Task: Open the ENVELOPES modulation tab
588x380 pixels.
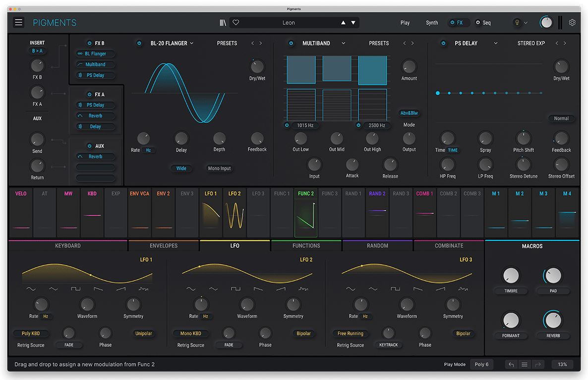Action: tap(164, 246)
